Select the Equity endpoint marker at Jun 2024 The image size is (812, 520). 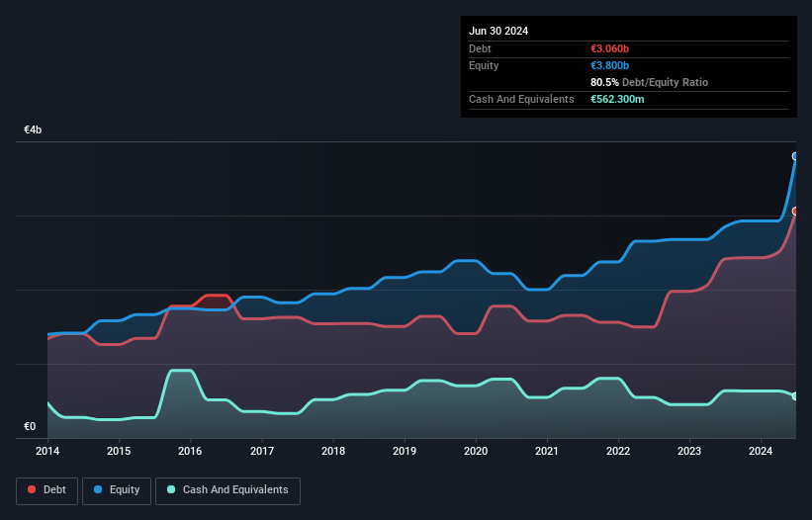point(795,156)
